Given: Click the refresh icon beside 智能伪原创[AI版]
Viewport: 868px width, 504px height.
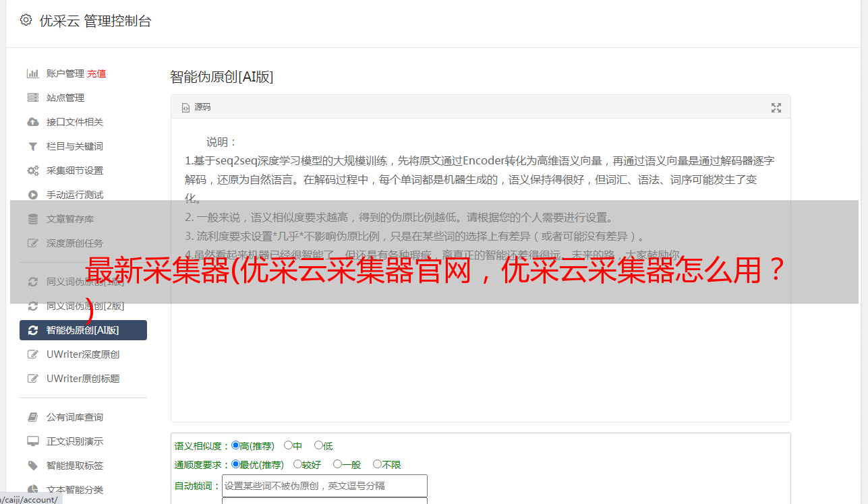Looking at the screenshot, I should pos(32,330).
